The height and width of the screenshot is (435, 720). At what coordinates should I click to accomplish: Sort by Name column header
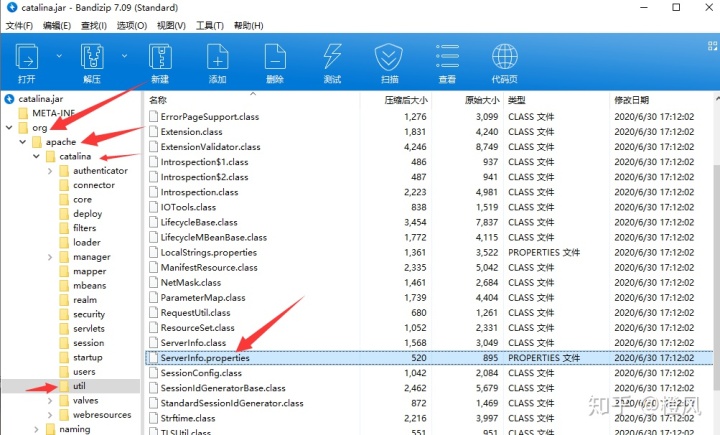(x=158, y=100)
